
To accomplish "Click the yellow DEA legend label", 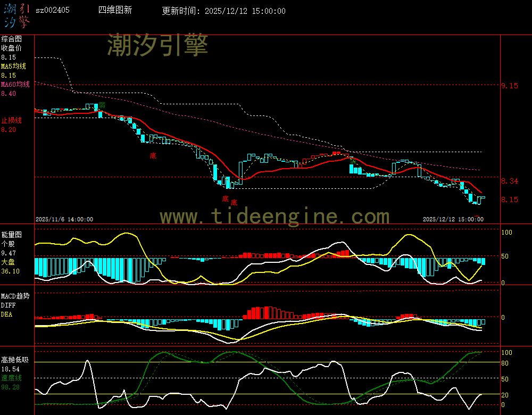I will click(6, 314).
